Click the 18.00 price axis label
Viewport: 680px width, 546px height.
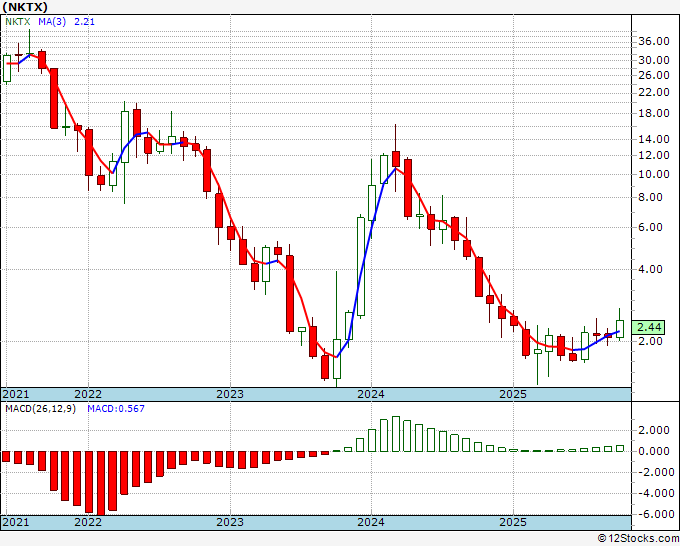point(654,114)
